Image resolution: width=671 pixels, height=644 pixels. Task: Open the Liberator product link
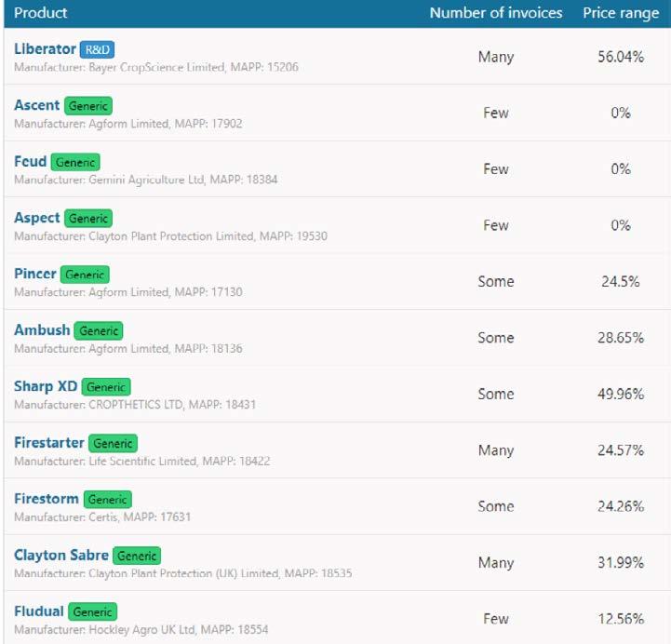45,48
